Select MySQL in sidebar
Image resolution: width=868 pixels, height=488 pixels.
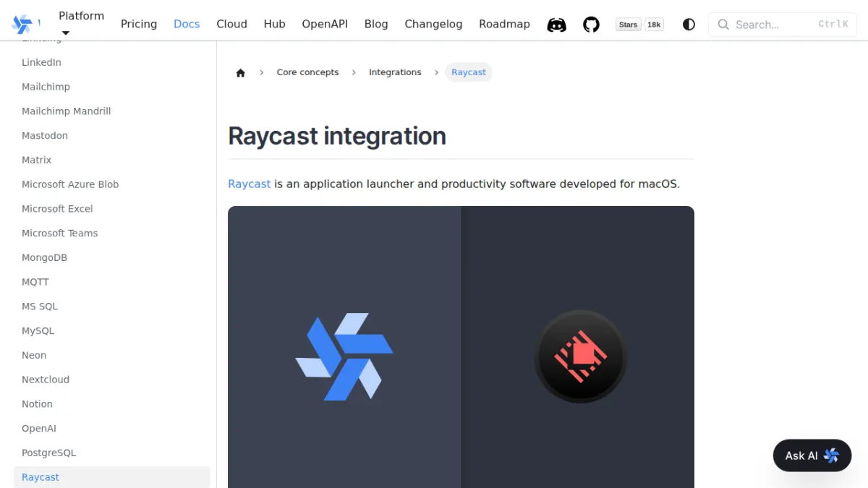tap(38, 330)
